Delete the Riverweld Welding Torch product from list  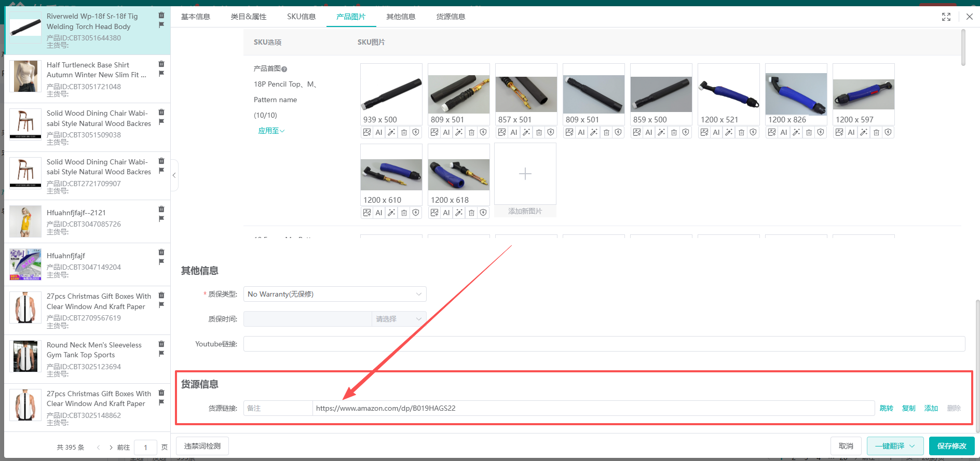coord(161,16)
